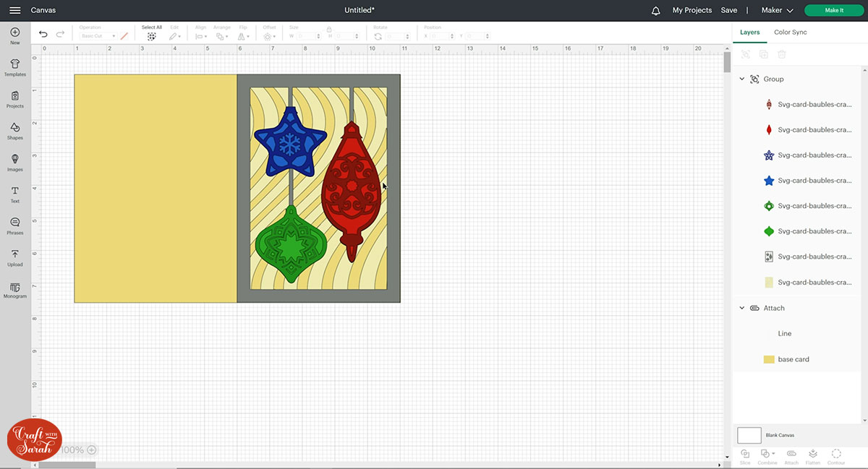
Task: Open the notifications bell
Action: point(656,11)
